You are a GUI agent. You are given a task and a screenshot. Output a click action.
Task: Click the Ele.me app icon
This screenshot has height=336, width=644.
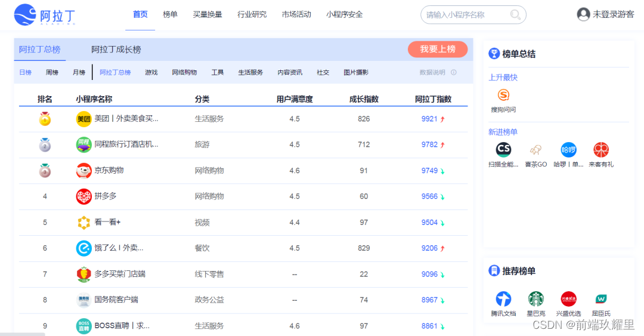(84, 248)
